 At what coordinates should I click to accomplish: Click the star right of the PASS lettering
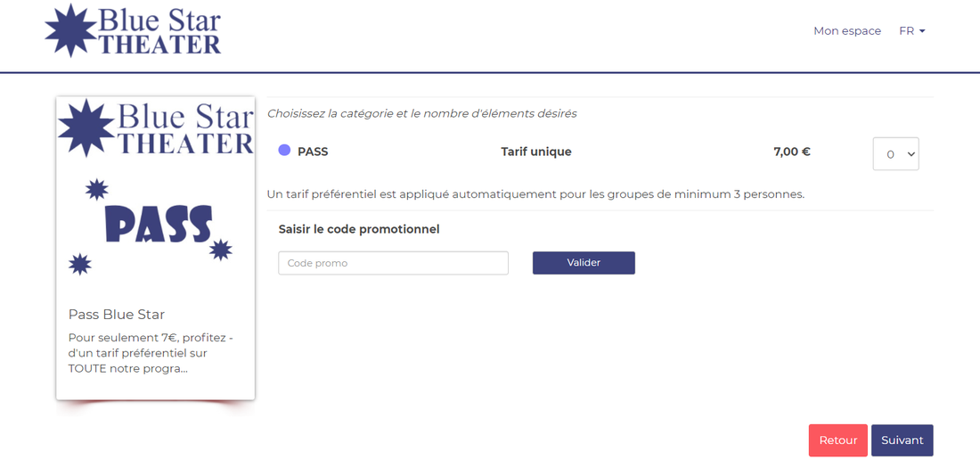tap(221, 250)
